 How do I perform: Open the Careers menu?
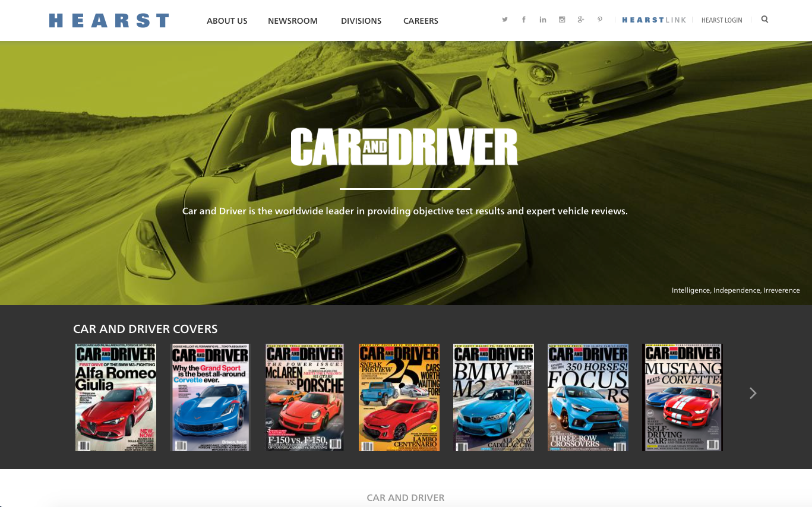click(x=421, y=21)
